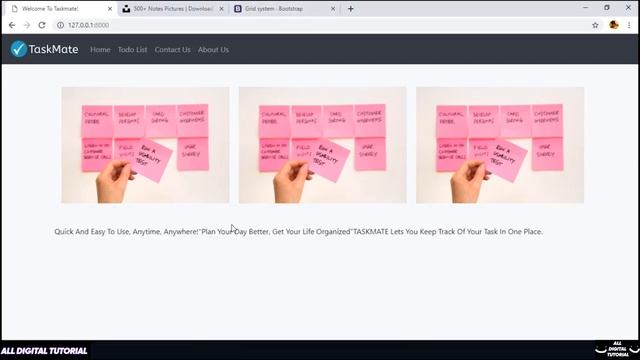
Task: Restore down the Chrome window
Action: point(607,7)
